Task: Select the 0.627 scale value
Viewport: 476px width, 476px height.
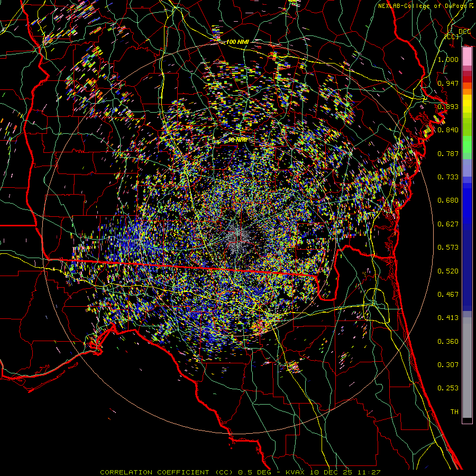Action: [448, 224]
